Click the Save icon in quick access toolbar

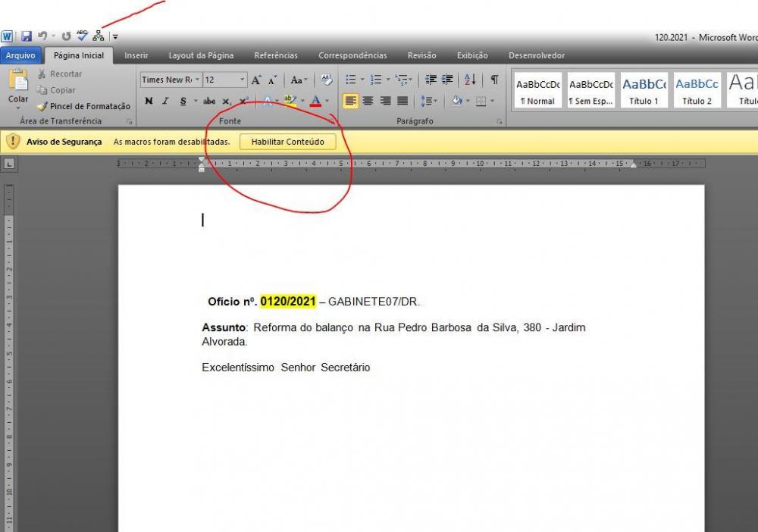pyautogui.click(x=27, y=36)
